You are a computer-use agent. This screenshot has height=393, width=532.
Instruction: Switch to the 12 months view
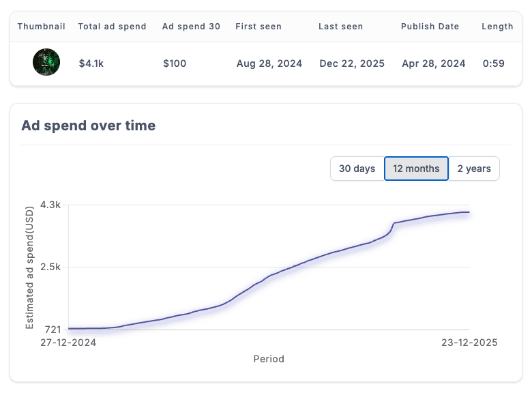click(416, 169)
